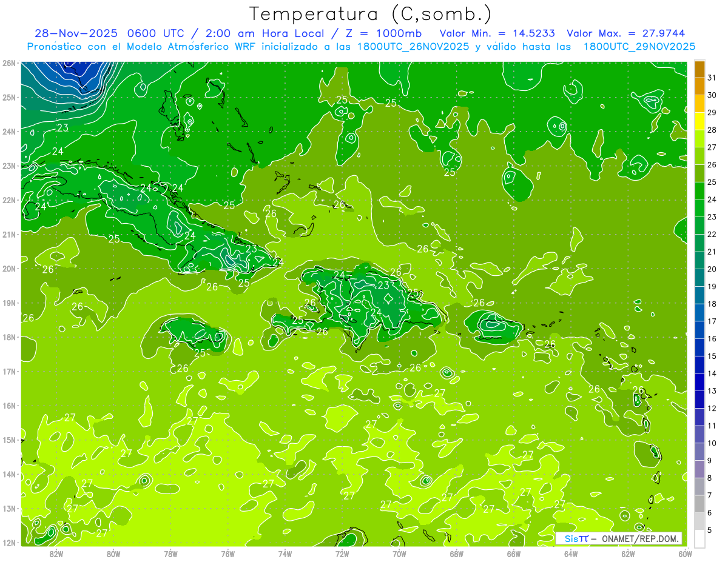Click latitude axis label "18N"
Image resolution: width=728 pixels, height=562 pixels.
(9, 337)
